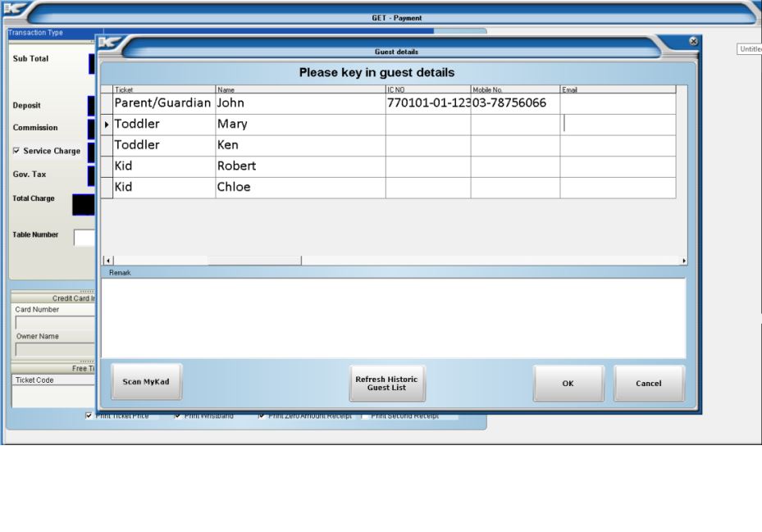
Task: Click the row header beside Robert's row
Action: click(107, 166)
